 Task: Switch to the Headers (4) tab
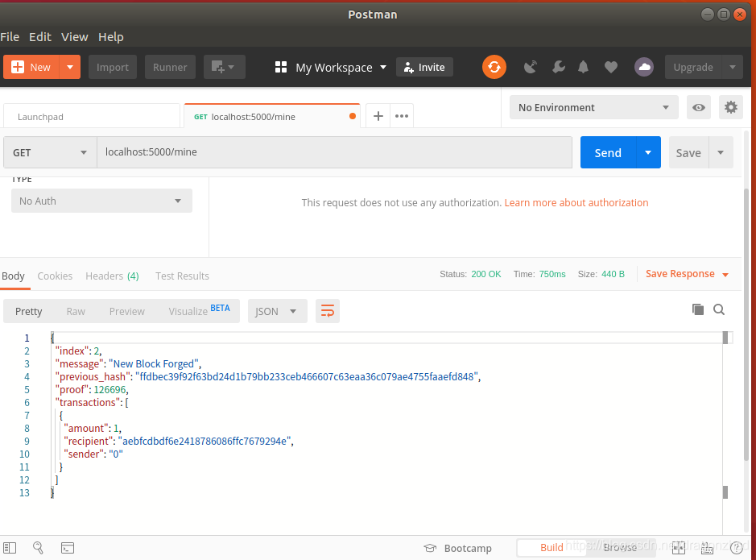point(113,276)
